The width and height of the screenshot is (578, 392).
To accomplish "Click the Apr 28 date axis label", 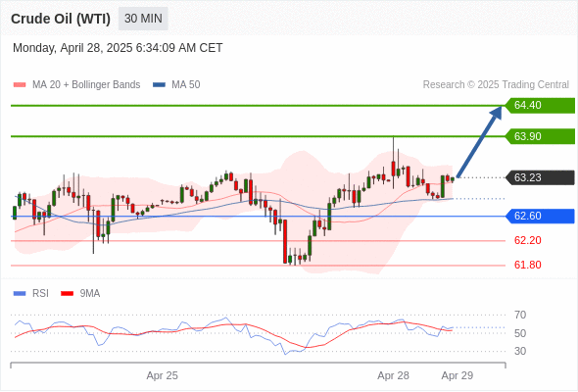I will [x=393, y=375].
